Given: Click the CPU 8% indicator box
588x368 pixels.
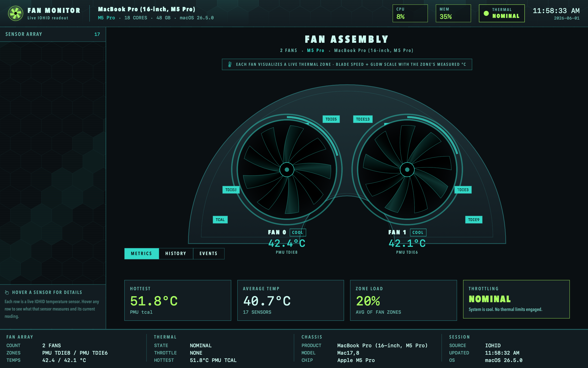Looking at the screenshot, I should click(410, 13).
